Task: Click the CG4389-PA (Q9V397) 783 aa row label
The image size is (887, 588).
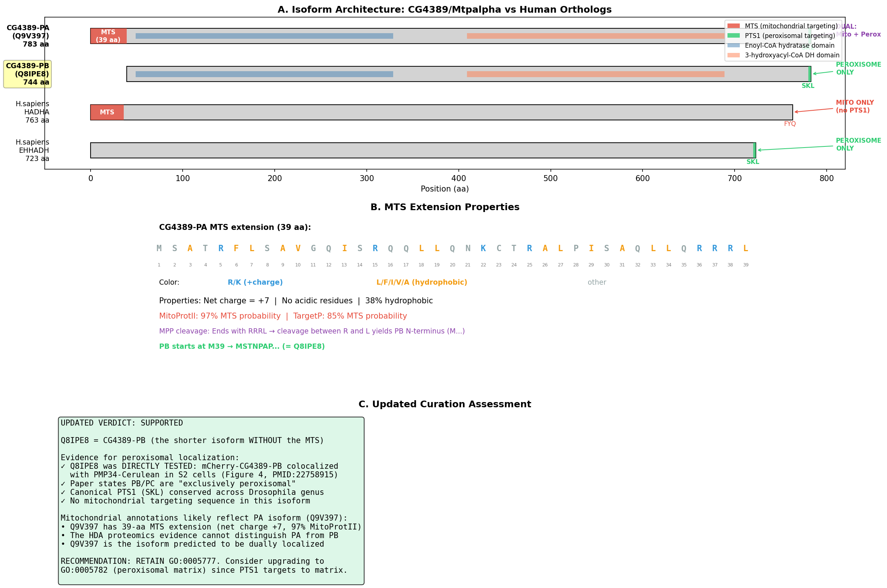Action: [x=28, y=36]
